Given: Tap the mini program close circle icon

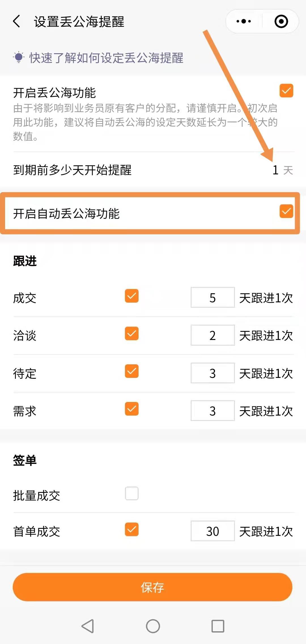Looking at the screenshot, I should pyautogui.click(x=281, y=22).
